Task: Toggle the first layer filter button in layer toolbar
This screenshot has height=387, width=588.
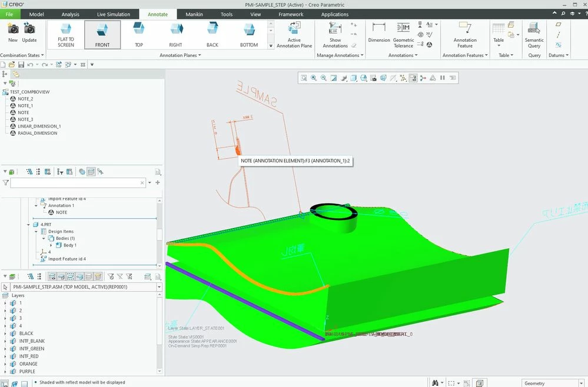Action: 52,276
